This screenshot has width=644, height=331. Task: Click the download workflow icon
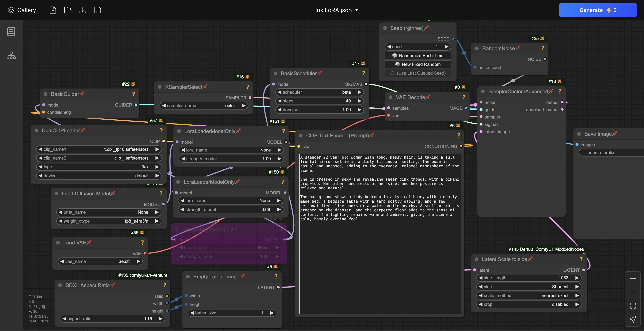tap(83, 10)
